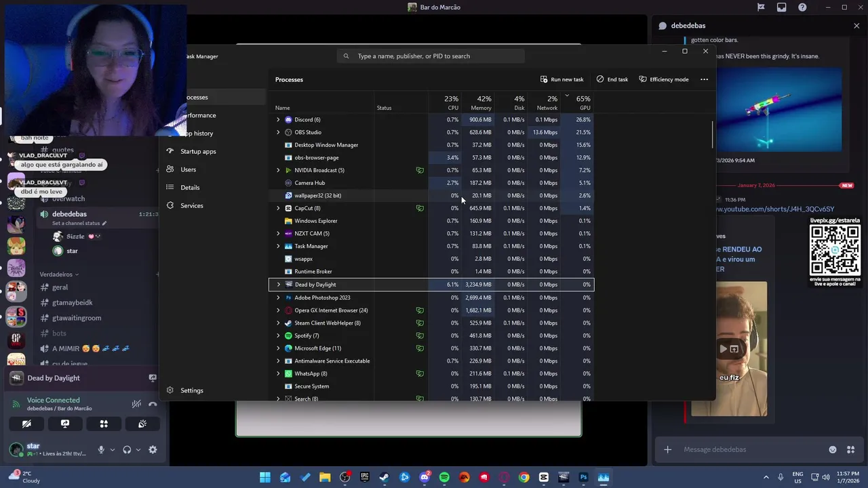
Task: Click Discord's share your screen button
Action: tap(65, 424)
